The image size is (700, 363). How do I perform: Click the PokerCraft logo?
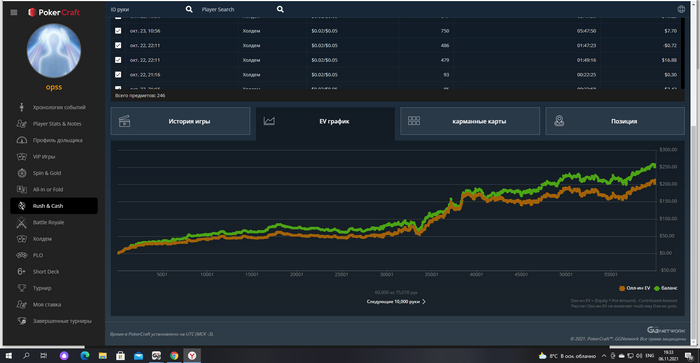(x=54, y=13)
